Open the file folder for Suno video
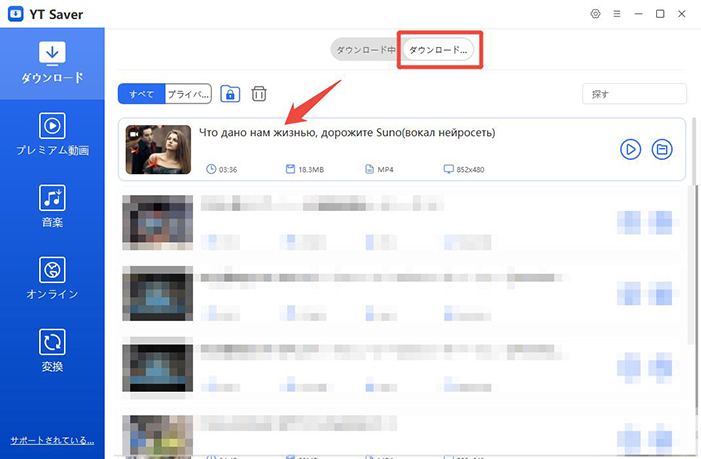The image size is (701, 459). (661, 149)
